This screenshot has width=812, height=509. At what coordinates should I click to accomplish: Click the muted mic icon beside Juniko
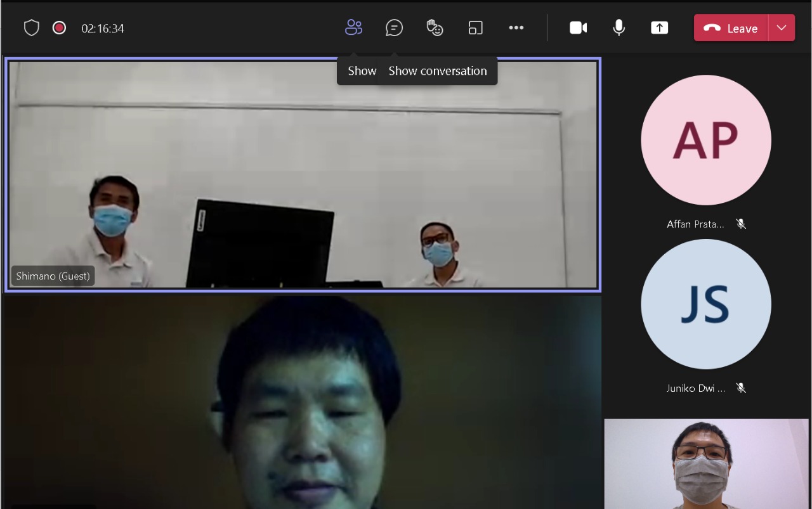click(740, 388)
